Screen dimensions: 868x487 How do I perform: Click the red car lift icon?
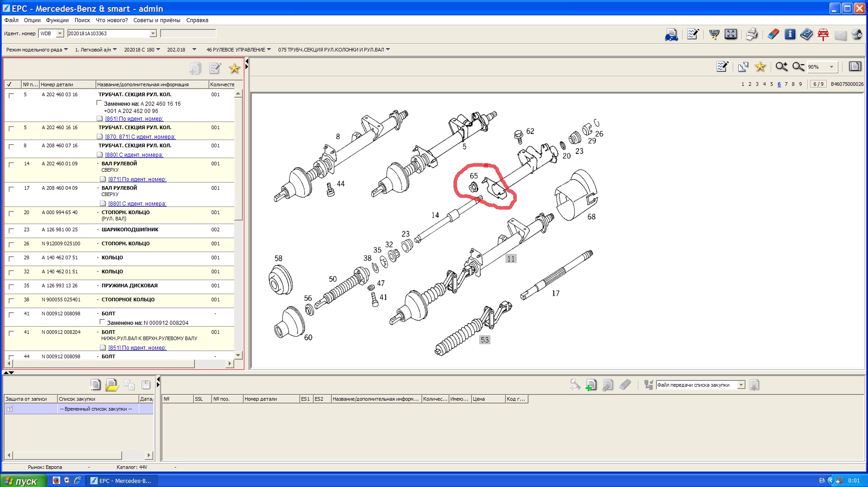[823, 34]
